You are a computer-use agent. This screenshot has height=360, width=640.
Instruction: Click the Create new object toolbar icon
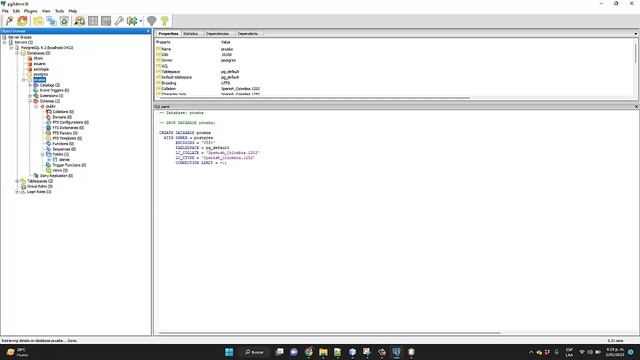(x=51, y=21)
